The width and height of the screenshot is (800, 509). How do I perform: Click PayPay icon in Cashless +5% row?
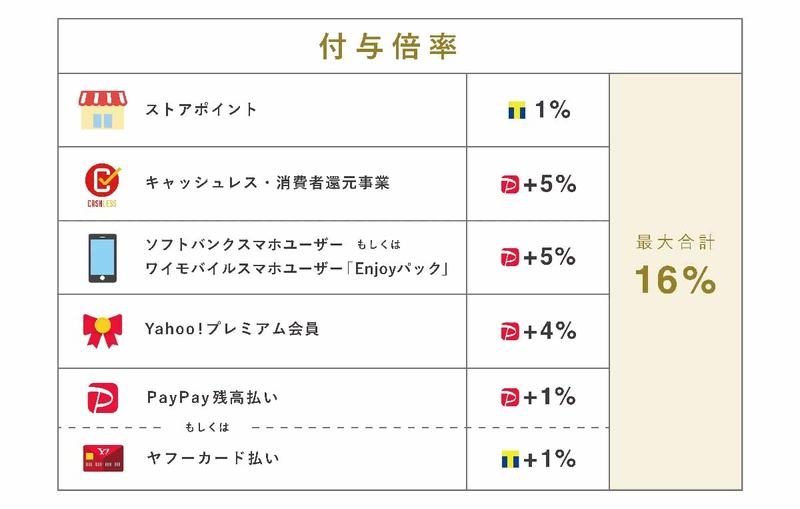pyautogui.click(x=510, y=184)
